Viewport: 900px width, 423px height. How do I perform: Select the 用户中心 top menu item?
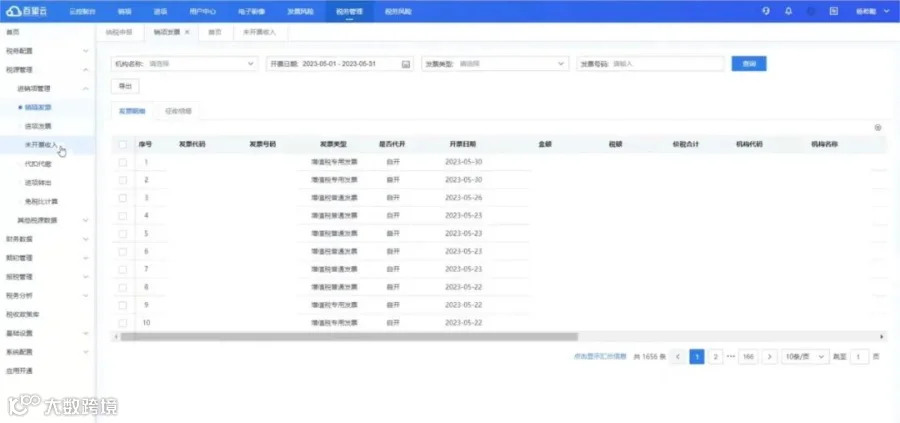tap(203, 11)
